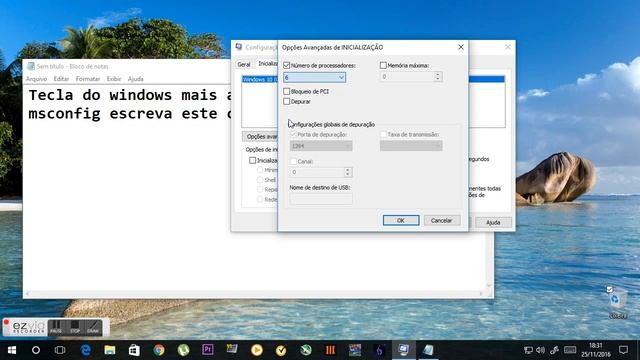
Task: Click the Stop button on Ezvid recorder
Action: 75,327
